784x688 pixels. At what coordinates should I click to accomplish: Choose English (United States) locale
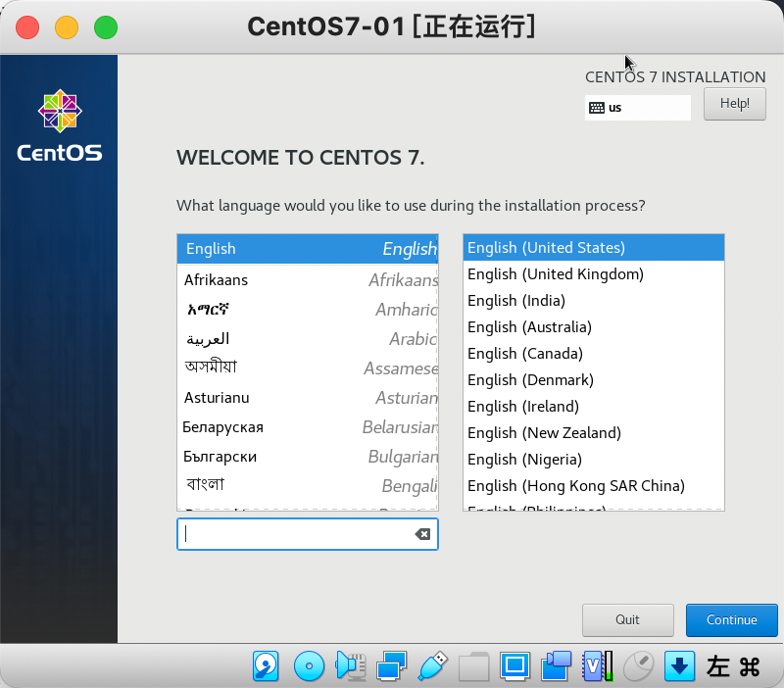click(594, 248)
